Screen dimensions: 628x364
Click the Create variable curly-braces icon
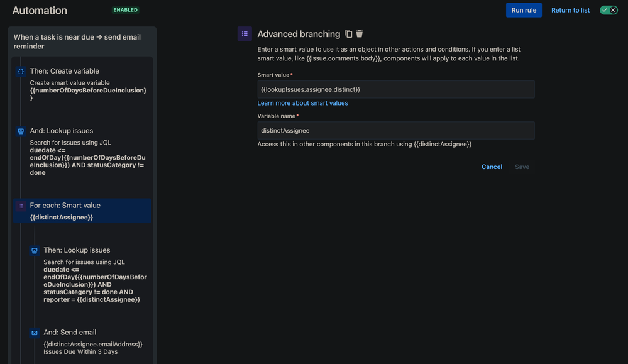[21, 72]
